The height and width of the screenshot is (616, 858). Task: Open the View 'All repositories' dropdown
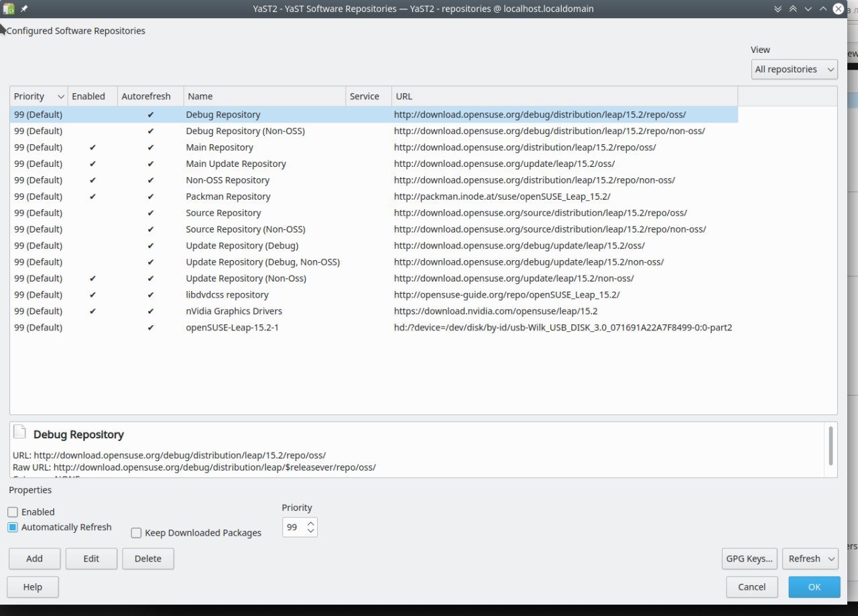coord(794,69)
